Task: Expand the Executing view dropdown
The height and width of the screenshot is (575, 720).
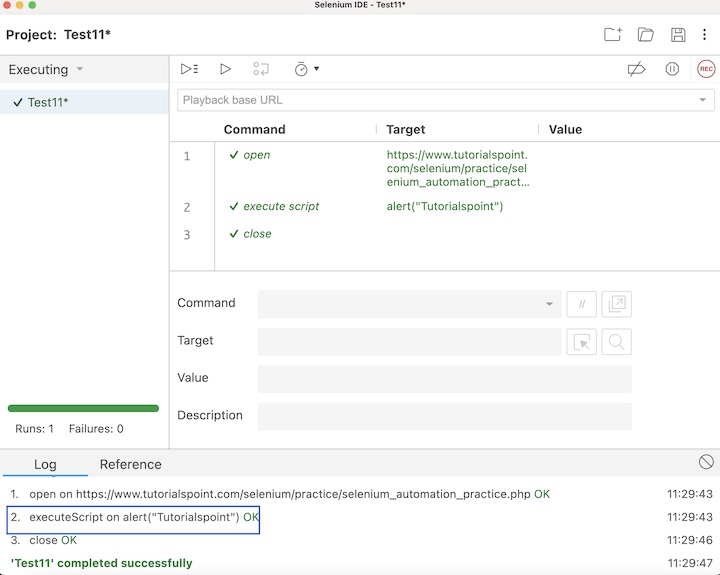Action: pyautogui.click(x=80, y=70)
